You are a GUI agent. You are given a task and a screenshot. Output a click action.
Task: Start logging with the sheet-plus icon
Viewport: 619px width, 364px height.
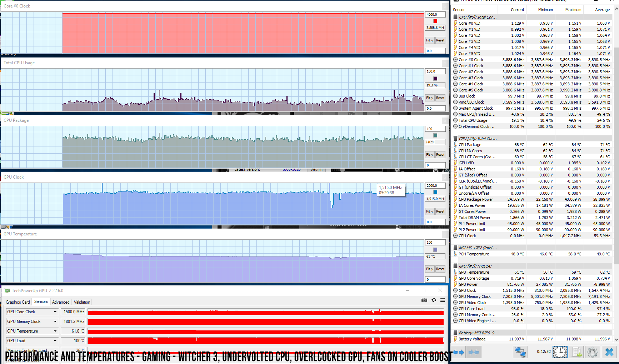tap(576, 352)
